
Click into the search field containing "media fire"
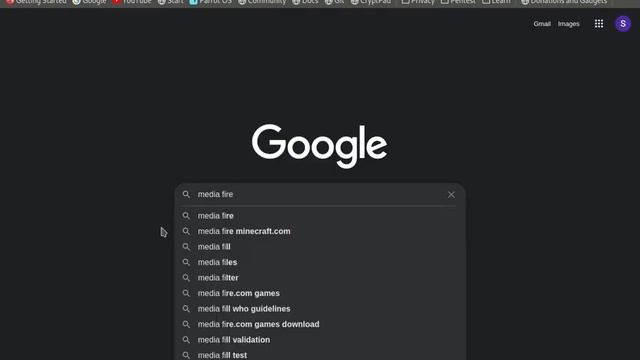coord(320,194)
